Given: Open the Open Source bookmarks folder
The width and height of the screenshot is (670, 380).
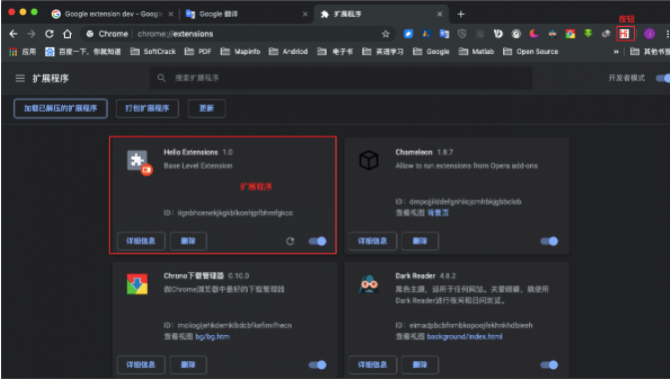Looking at the screenshot, I should click(531, 52).
